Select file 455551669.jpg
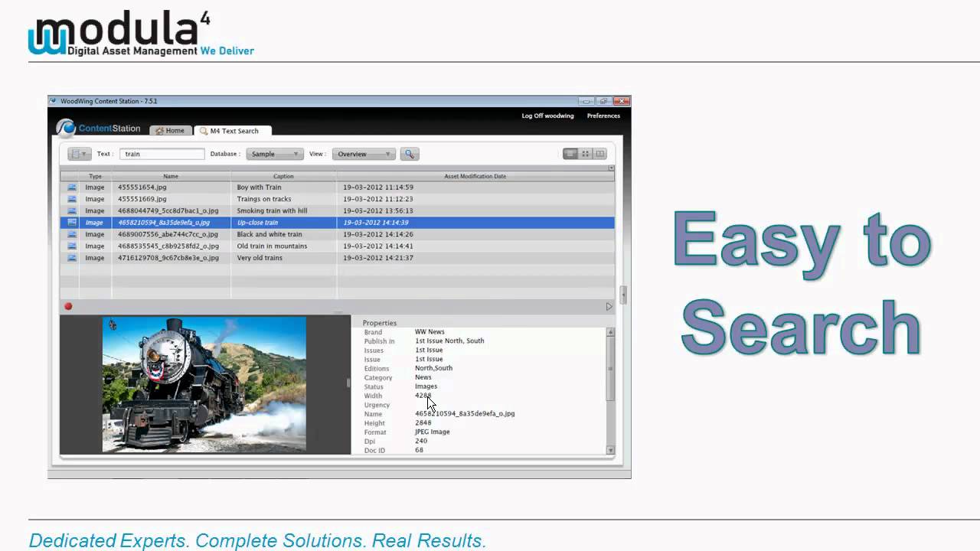Viewport: 980px width, 551px height. tap(142, 199)
